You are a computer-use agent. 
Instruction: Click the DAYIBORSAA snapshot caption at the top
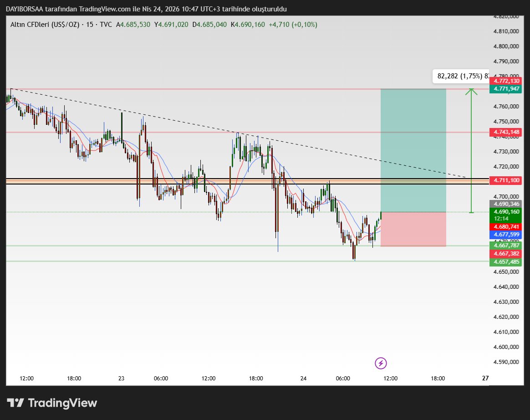coord(146,9)
